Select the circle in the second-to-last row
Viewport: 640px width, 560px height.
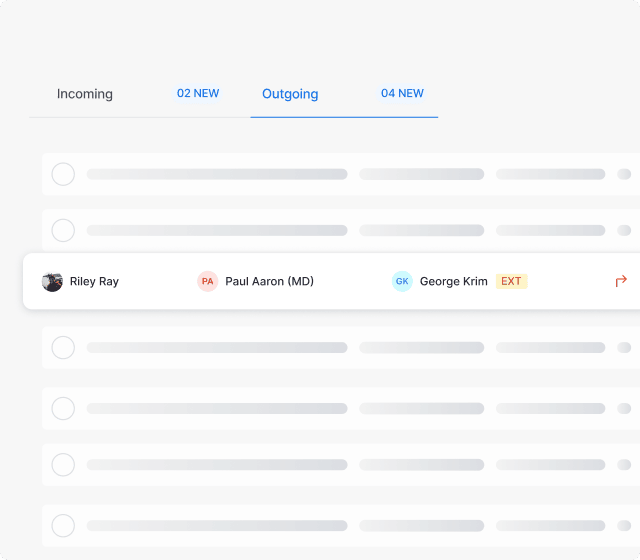[x=63, y=465]
